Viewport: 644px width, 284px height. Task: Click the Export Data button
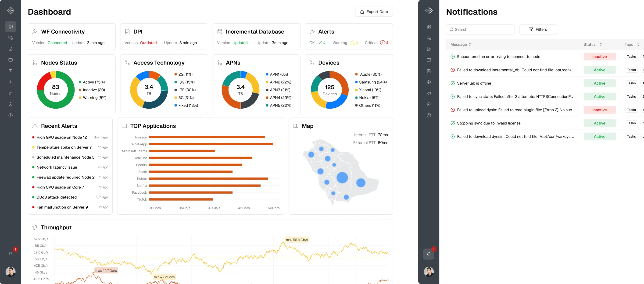point(374,12)
